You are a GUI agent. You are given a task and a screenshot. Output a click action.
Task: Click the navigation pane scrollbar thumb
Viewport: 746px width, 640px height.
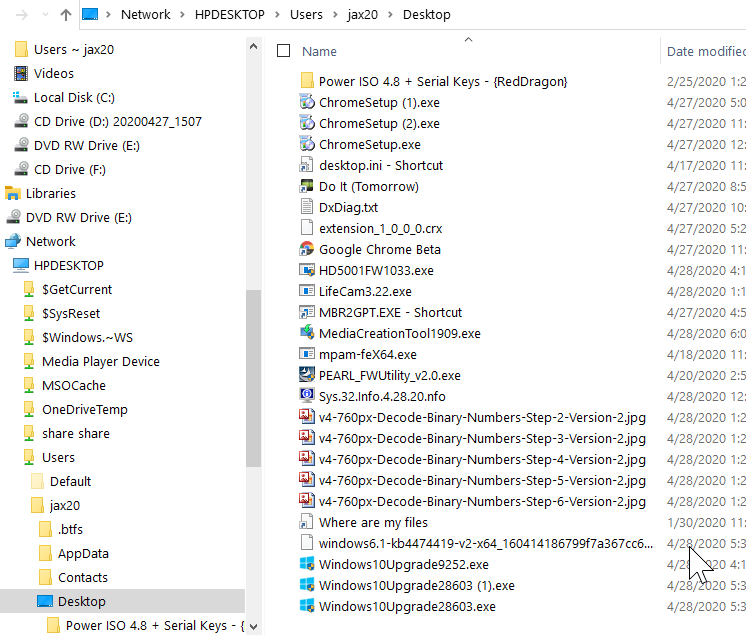(254, 378)
